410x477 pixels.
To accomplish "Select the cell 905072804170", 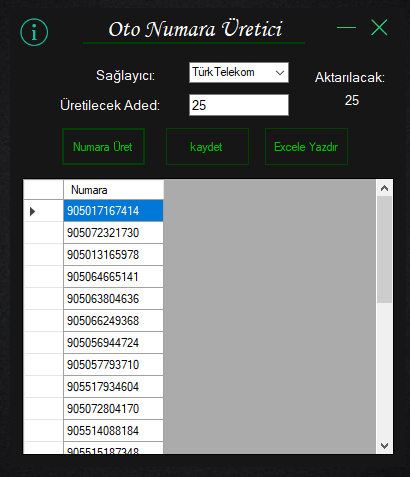I will point(113,409).
